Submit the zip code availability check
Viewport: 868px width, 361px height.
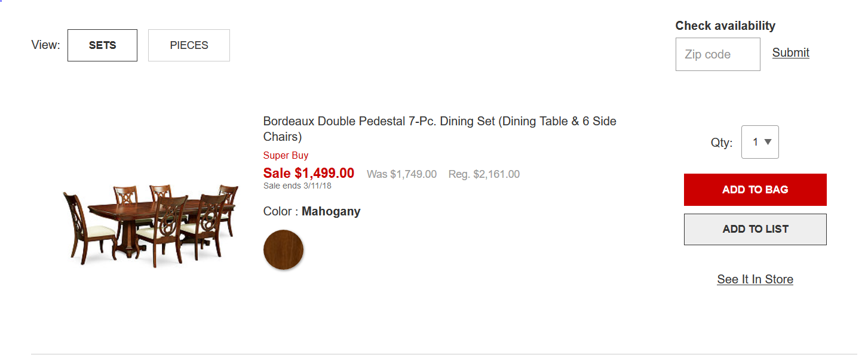tap(790, 53)
